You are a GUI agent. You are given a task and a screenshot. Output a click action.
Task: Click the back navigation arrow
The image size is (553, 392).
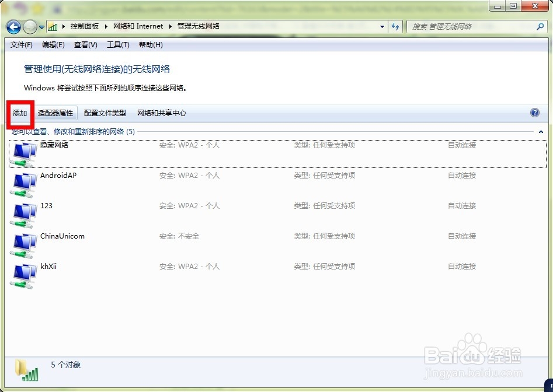[x=13, y=26]
